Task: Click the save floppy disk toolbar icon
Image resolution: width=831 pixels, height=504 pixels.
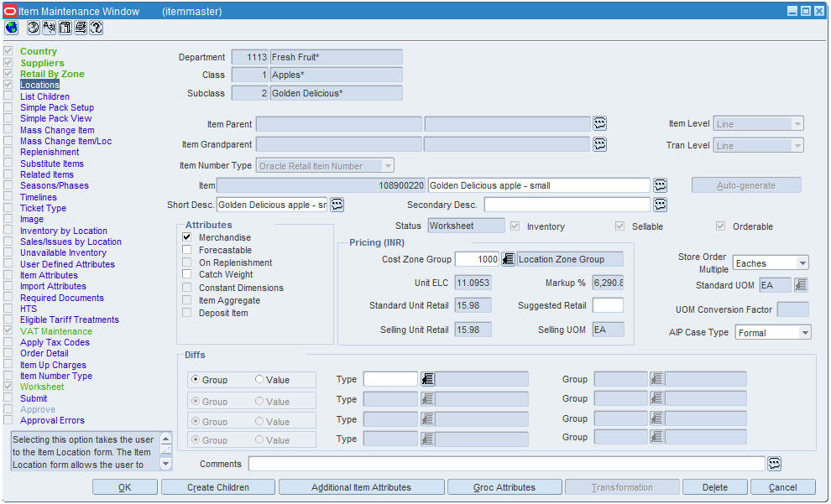Action: (x=65, y=28)
